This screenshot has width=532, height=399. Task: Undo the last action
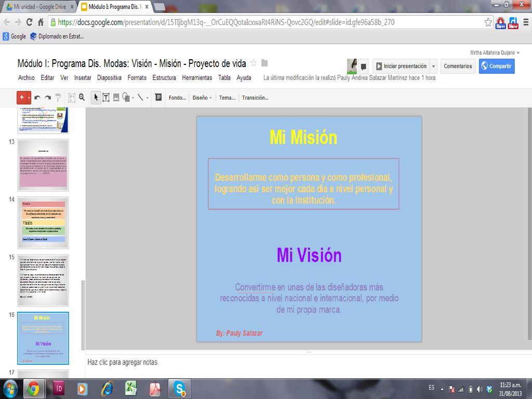37,98
